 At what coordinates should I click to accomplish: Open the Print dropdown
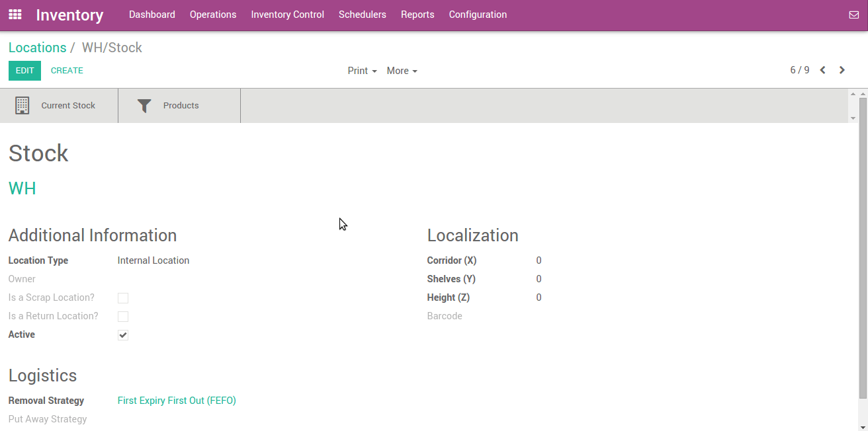[x=362, y=71]
